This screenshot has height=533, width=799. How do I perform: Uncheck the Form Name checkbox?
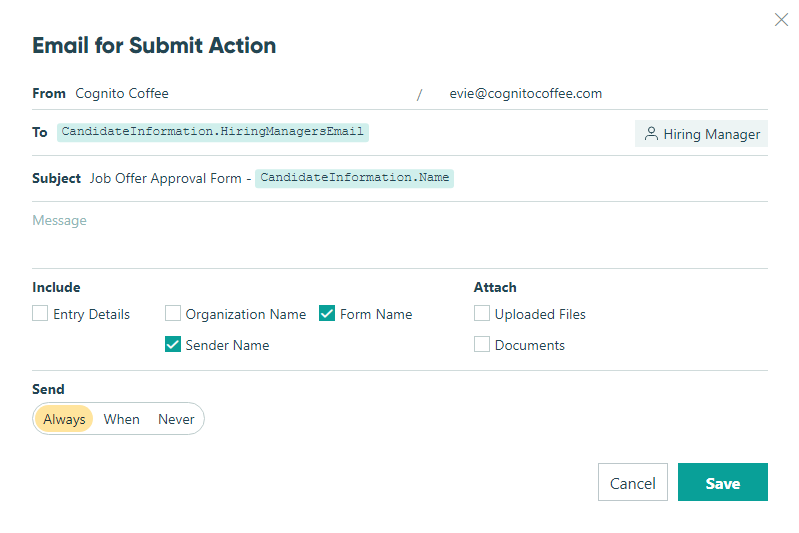tap(327, 313)
